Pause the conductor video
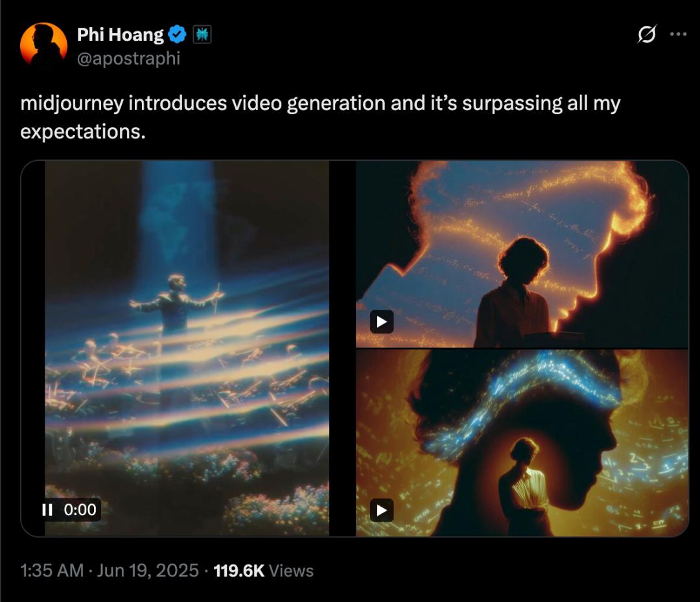This screenshot has width=700, height=602. [47, 509]
